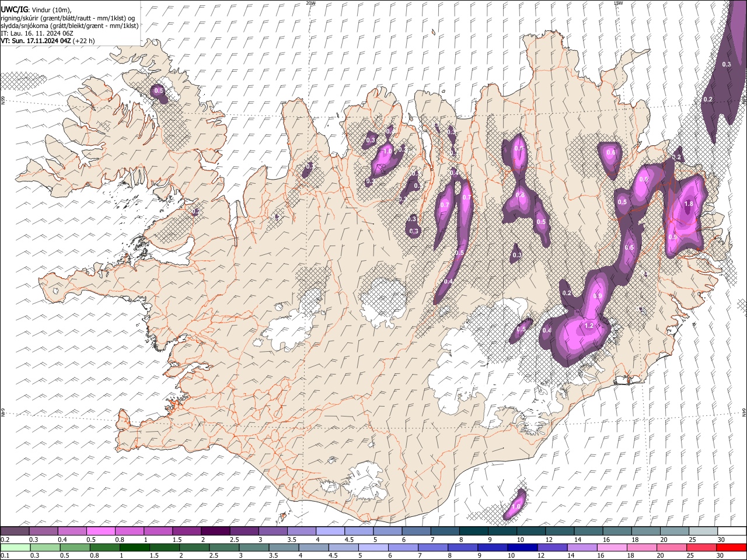The height and width of the screenshot is (560, 747).
Task: Click the purple snow band in the far northeast corner
Action: pos(725,70)
